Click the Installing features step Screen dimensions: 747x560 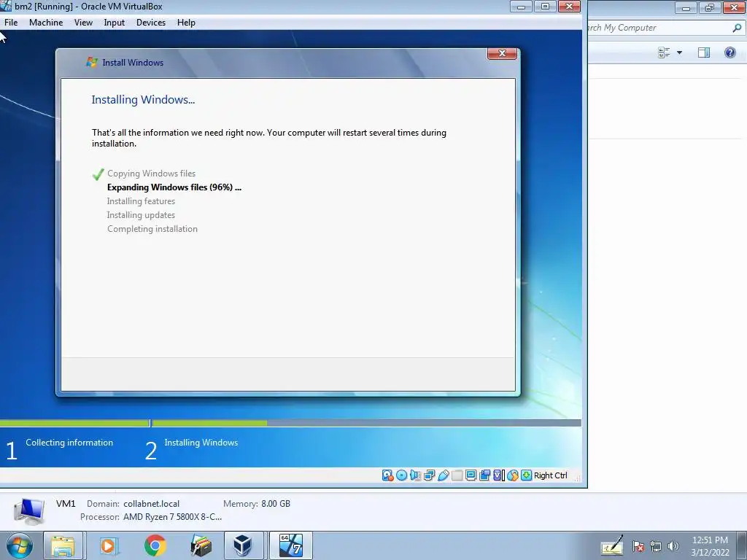(141, 201)
